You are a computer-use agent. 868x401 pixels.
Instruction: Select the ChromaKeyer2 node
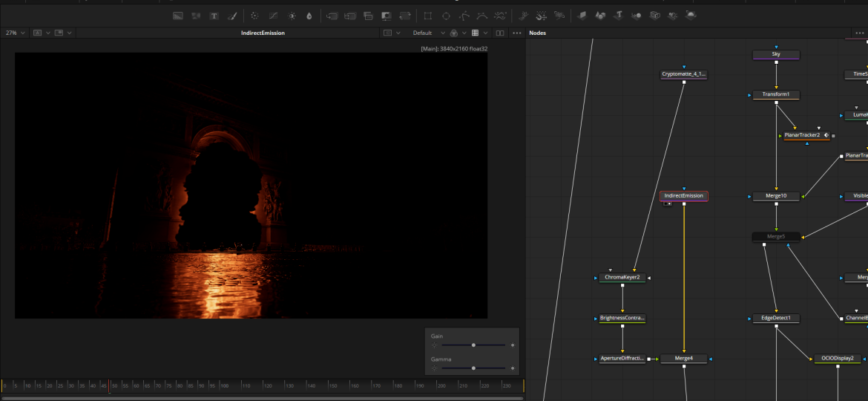[622, 278]
